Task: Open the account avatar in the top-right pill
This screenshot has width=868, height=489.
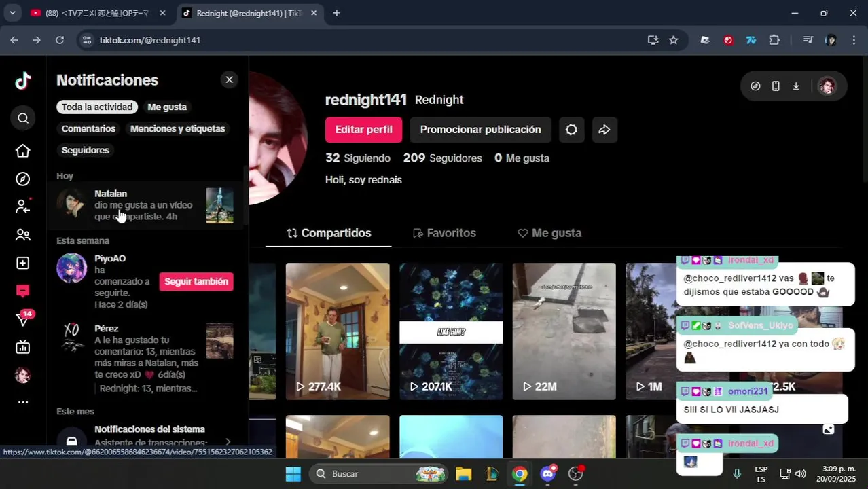Action: (827, 86)
